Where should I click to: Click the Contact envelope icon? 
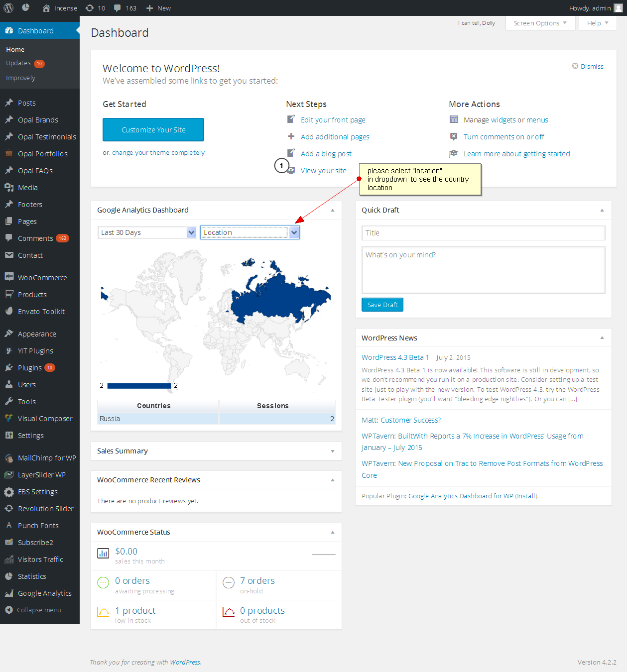9,255
